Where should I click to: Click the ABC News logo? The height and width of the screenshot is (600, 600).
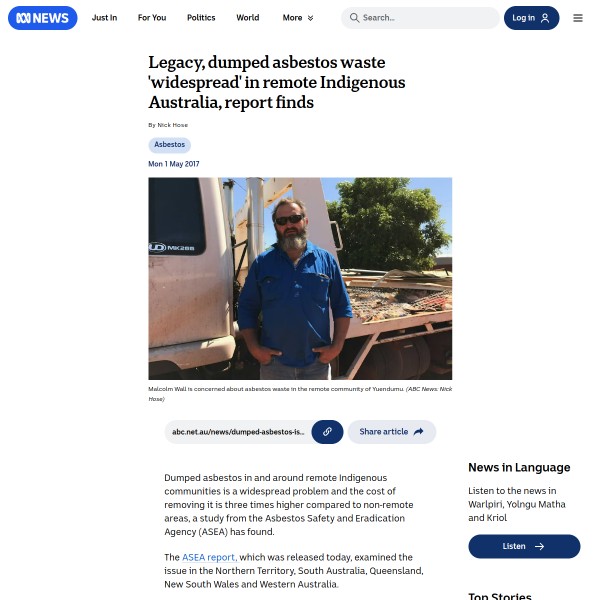[42, 18]
